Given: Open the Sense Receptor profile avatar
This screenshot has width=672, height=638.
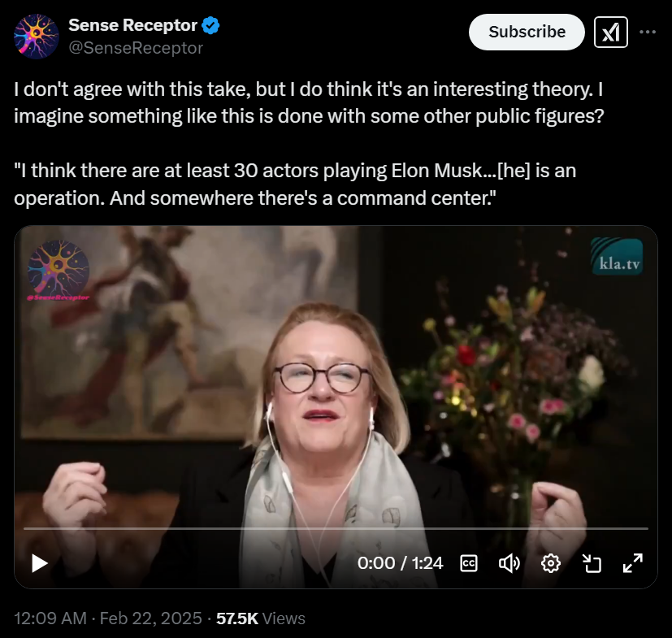Looking at the screenshot, I should 37,37.
